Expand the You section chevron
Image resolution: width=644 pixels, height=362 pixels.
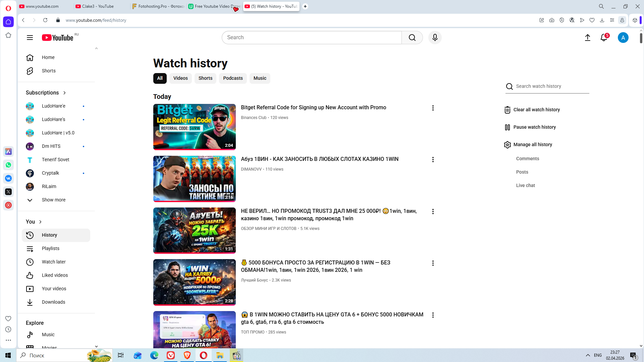(40, 222)
